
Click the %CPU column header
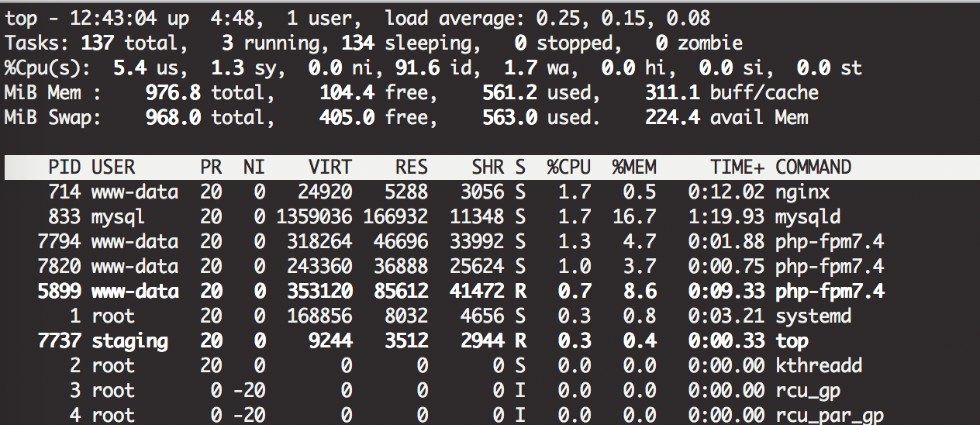pos(569,167)
